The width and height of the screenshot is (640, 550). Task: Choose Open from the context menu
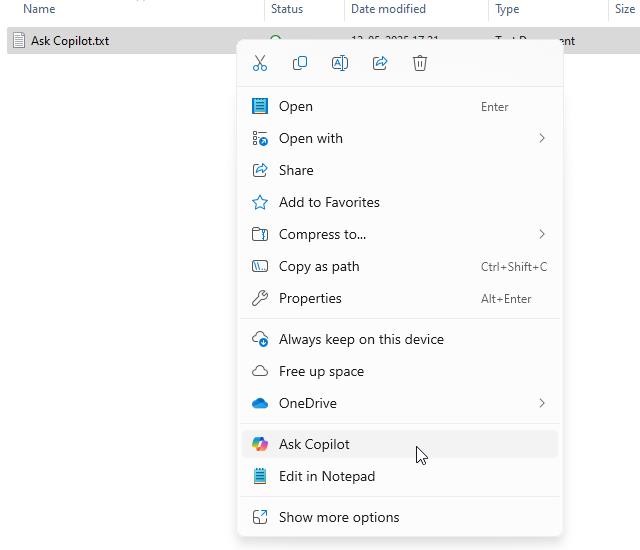[400, 106]
